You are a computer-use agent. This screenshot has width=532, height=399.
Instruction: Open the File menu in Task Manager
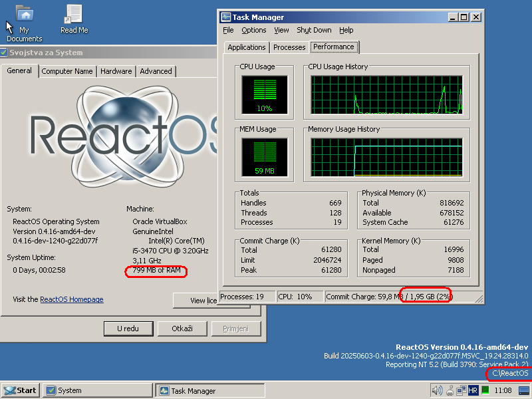tap(228, 30)
